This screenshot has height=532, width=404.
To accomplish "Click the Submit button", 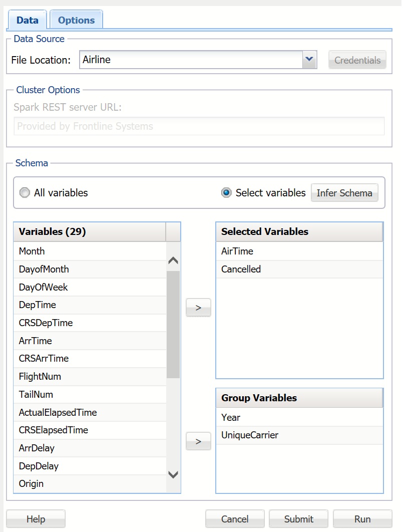I will tap(298, 519).
